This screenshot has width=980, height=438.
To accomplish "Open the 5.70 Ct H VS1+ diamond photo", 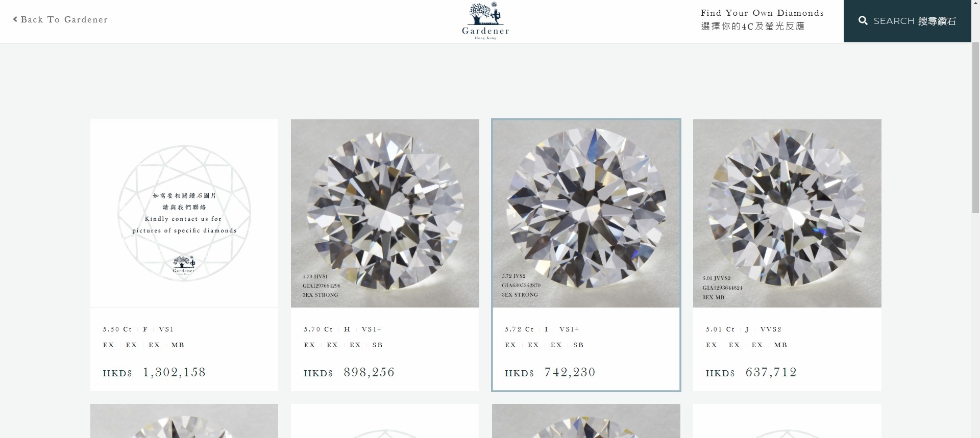I will pyautogui.click(x=385, y=213).
